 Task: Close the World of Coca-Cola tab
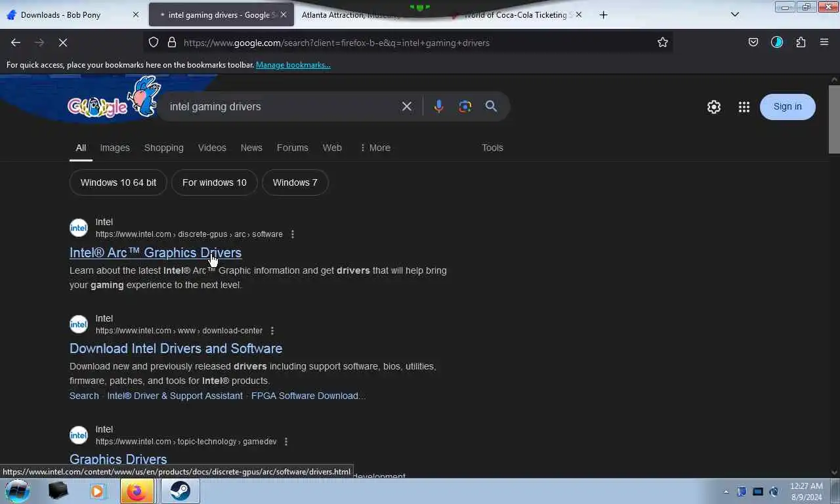(x=579, y=14)
